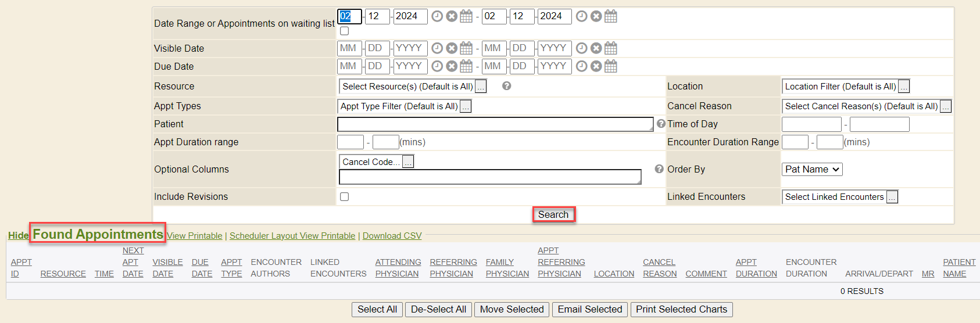Open the Location Filter selector

point(903,87)
